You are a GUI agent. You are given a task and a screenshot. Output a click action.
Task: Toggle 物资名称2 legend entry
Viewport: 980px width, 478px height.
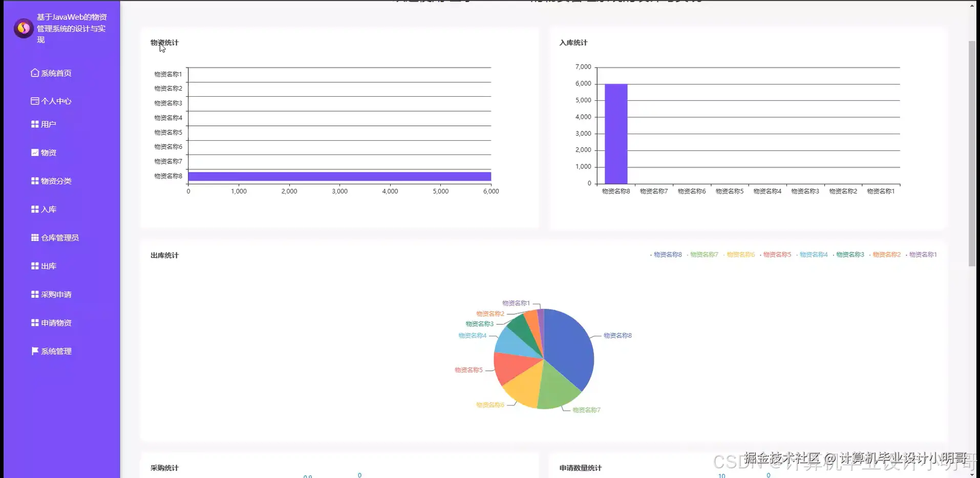pos(885,254)
